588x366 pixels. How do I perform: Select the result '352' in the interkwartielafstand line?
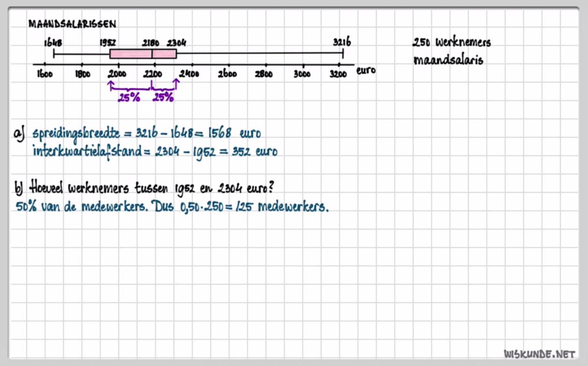coord(242,152)
